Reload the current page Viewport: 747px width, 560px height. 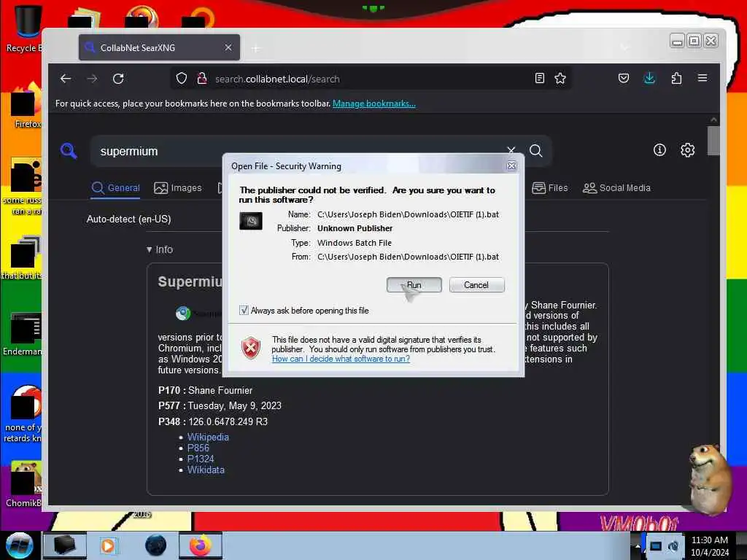point(118,79)
